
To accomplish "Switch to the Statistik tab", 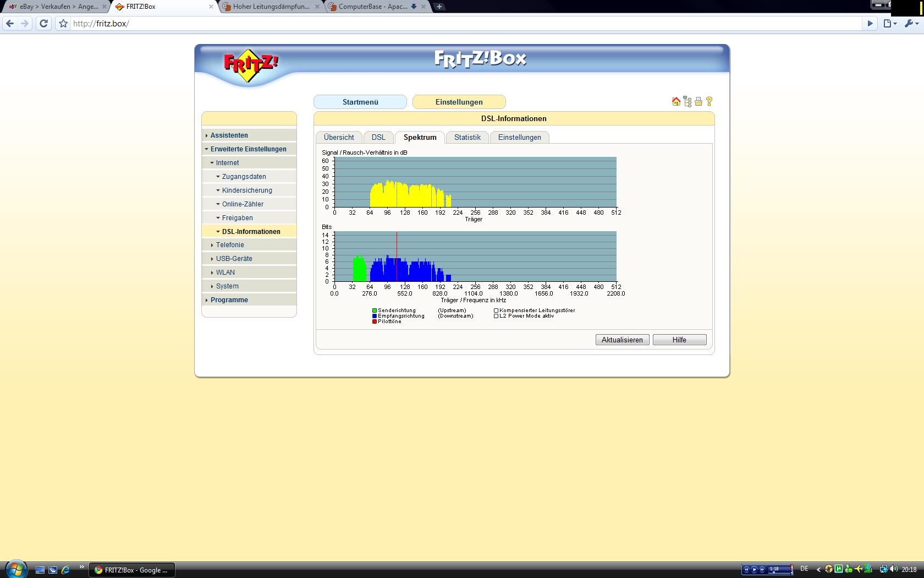I will 468,138.
